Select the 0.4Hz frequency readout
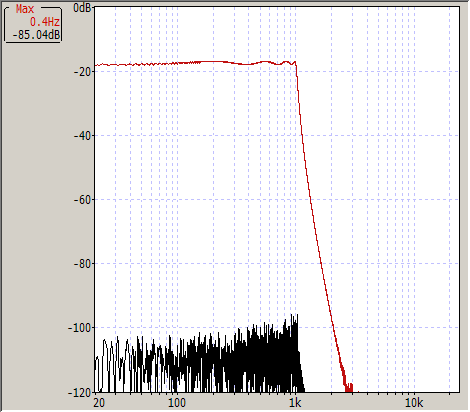470x412 pixels. (x=45, y=22)
